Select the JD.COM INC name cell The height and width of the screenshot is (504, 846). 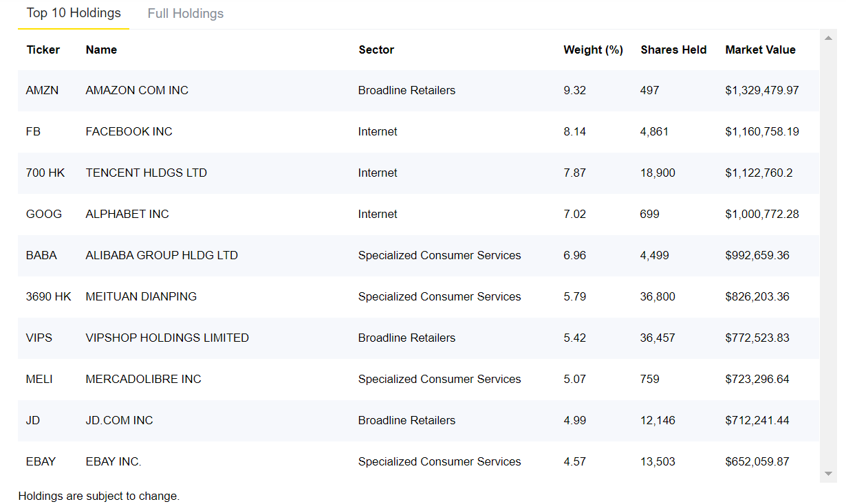(x=120, y=420)
